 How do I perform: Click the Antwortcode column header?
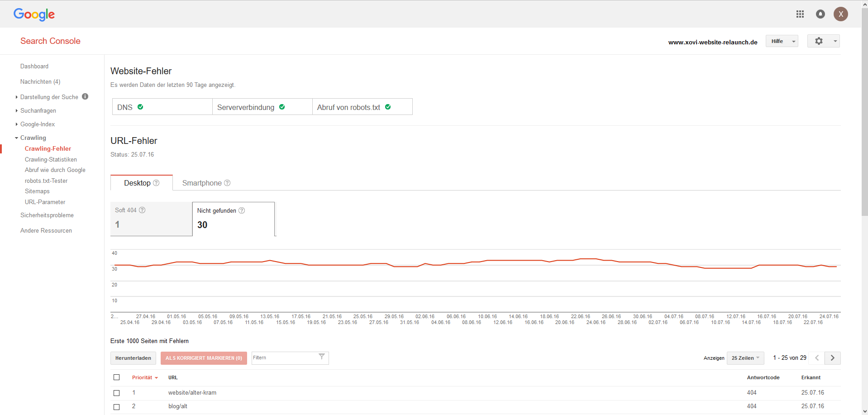point(763,377)
